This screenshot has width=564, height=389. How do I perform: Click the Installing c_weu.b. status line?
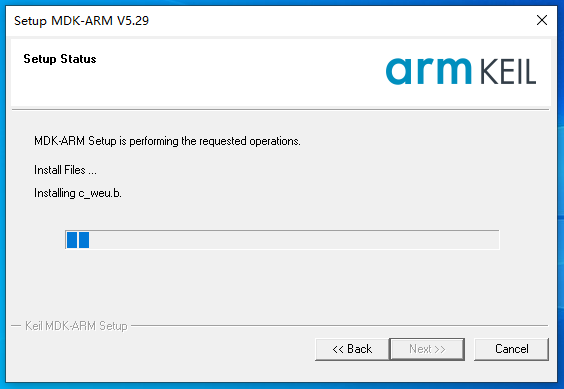(x=78, y=193)
